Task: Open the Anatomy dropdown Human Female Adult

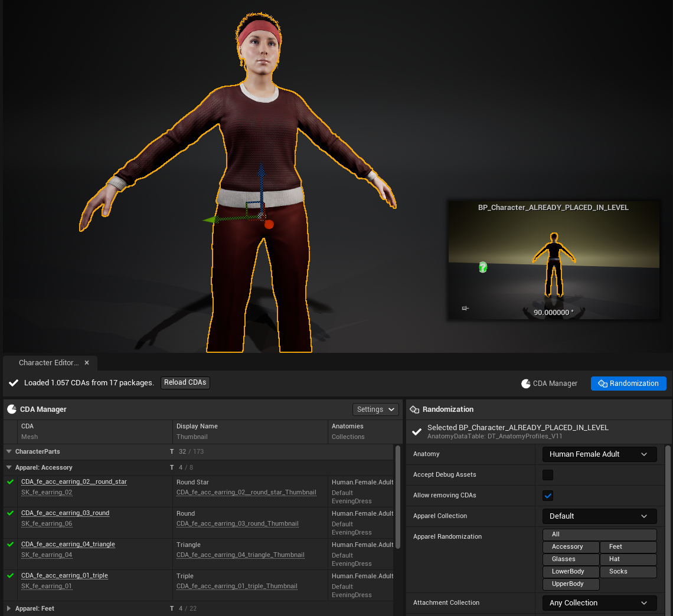Action: [x=599, y=454]
